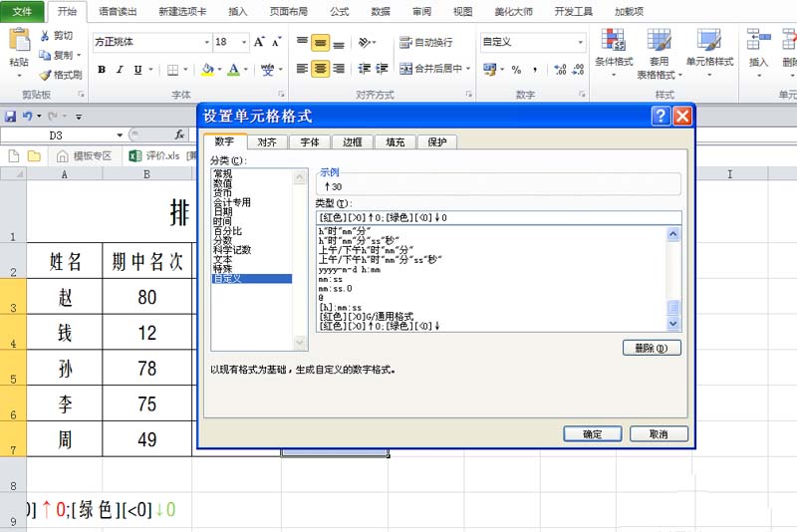797x532 pixels.
Task: Click the text orientation icon
Action: [x=364, y=42]
